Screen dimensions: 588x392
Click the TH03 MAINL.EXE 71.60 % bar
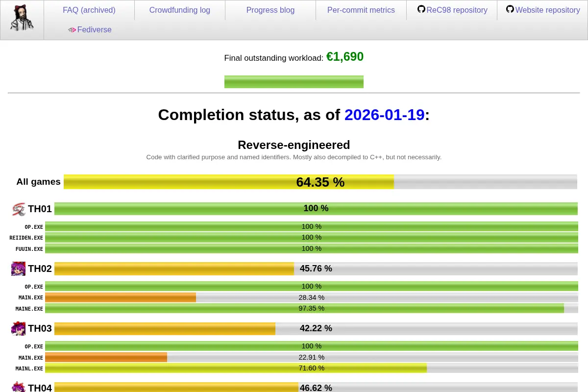point(312,368)
